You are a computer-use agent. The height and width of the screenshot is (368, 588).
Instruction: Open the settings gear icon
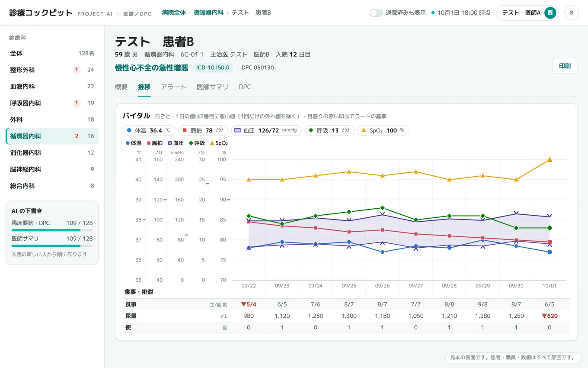[571, 13]
